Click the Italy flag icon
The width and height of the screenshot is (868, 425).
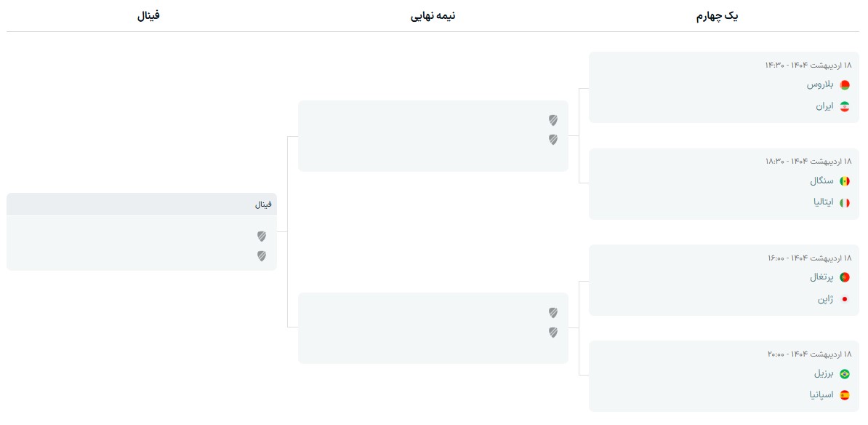coord(844,203)
